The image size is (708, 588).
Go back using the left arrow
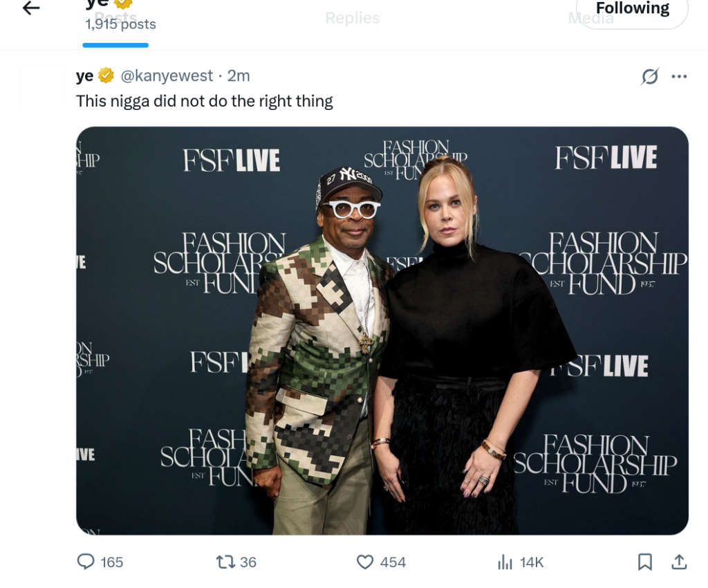(31, 8)
